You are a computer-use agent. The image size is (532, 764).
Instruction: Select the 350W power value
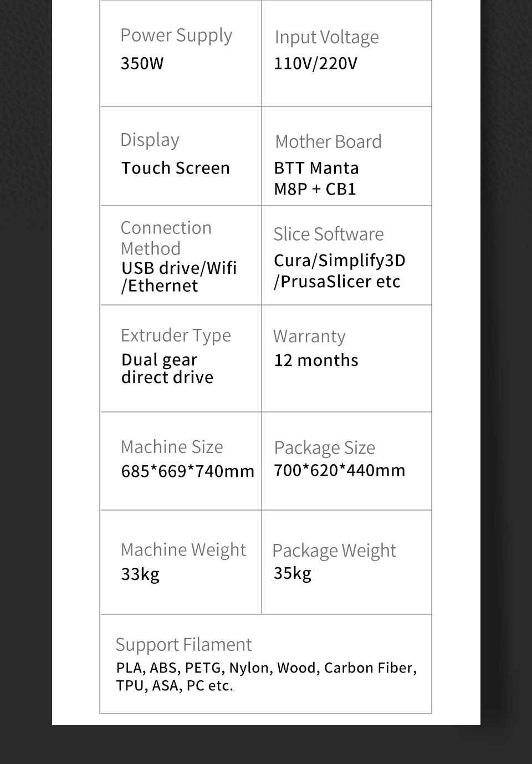142,63
